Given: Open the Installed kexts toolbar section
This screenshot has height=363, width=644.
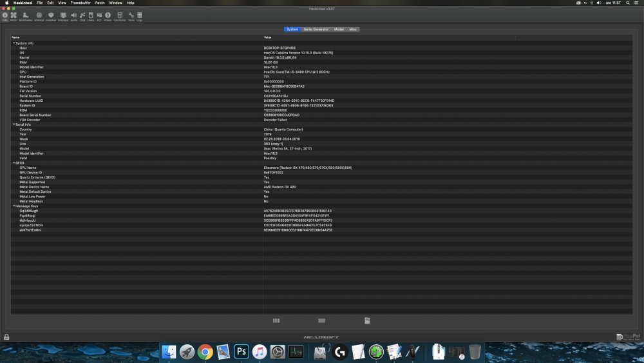Looking at the screenshot, I should pos(51,17).
